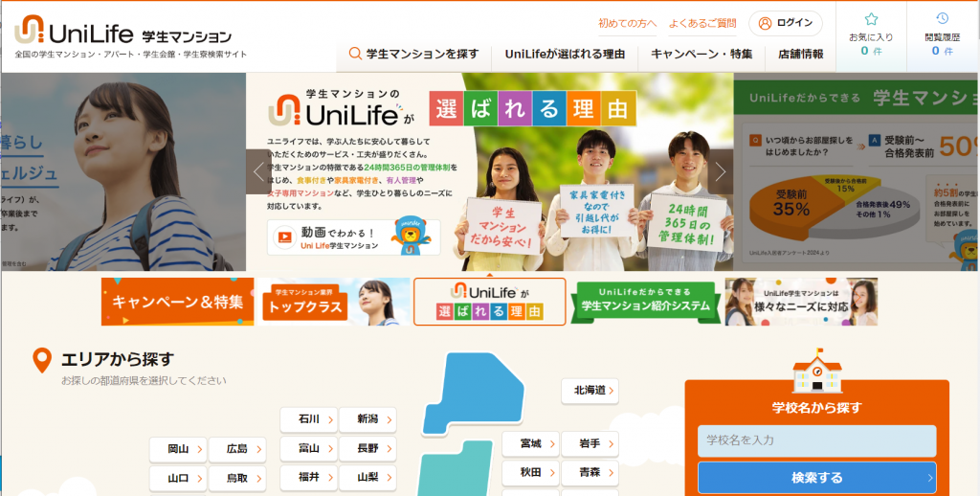Select the 岩手 prefecture button

click(590, 444)
